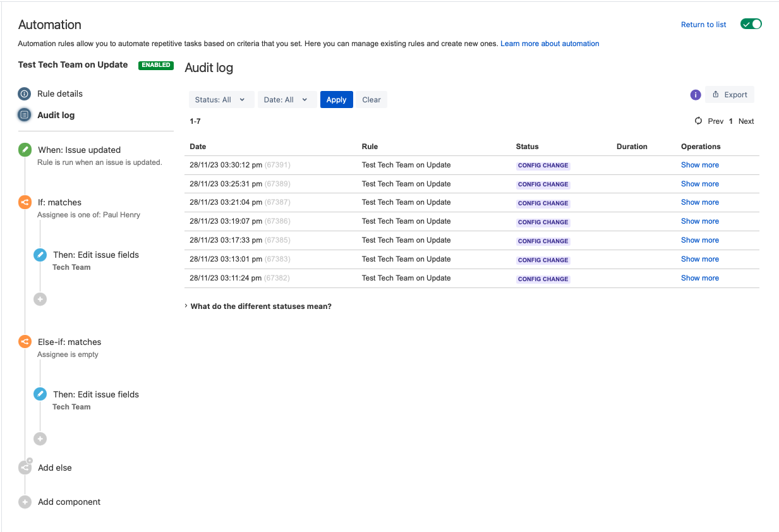Select the Audit log list icon
779x532 pixels.
[x=25, y=115]
